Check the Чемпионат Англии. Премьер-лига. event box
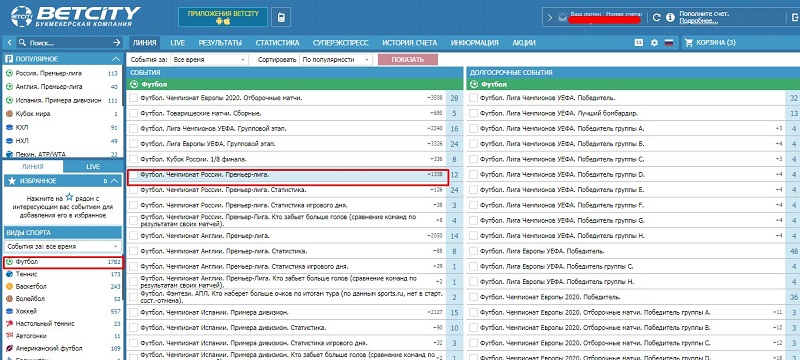 point(134,236)
